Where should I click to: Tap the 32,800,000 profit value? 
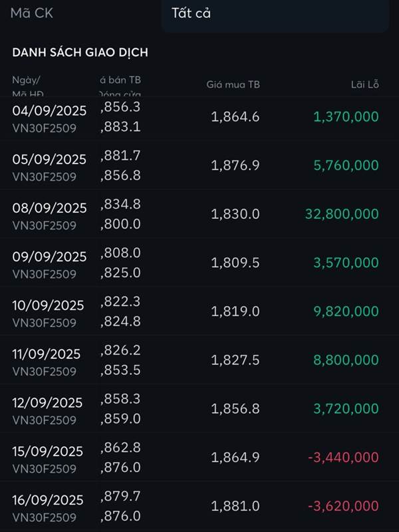pos(342,214)
